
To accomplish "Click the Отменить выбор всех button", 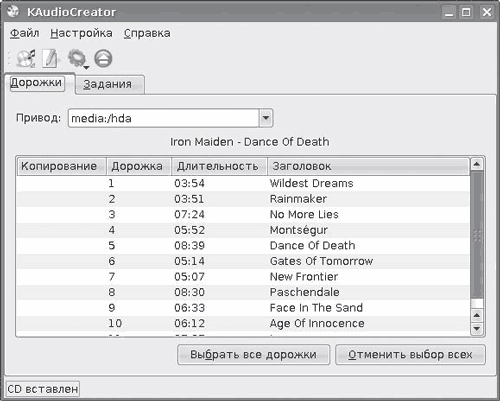I will tap(410, 355).
